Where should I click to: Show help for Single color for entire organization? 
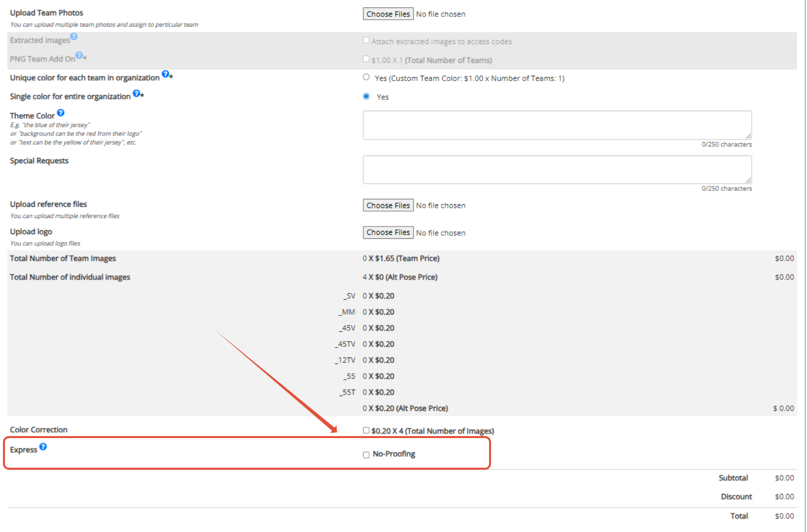click(x=136, y=93)
